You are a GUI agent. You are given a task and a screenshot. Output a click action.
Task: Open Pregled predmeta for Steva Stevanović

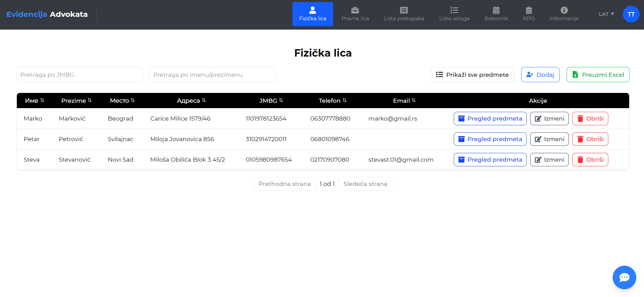490,160
